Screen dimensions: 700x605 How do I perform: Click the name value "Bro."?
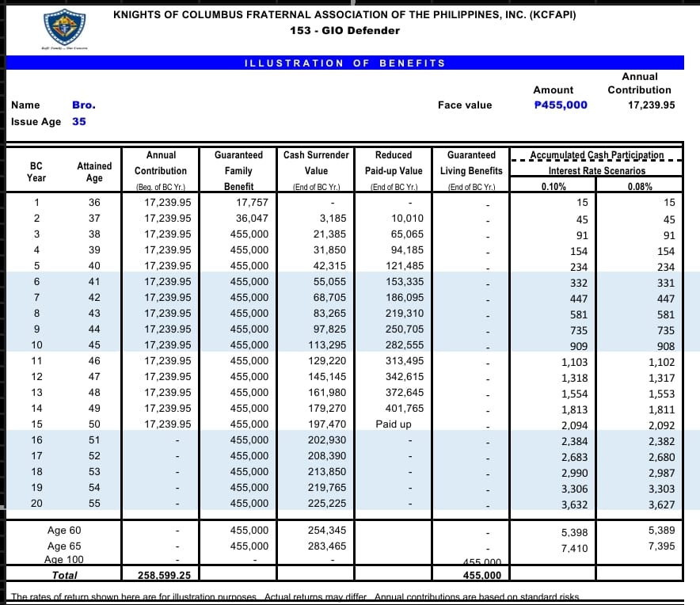coord(84,105)
